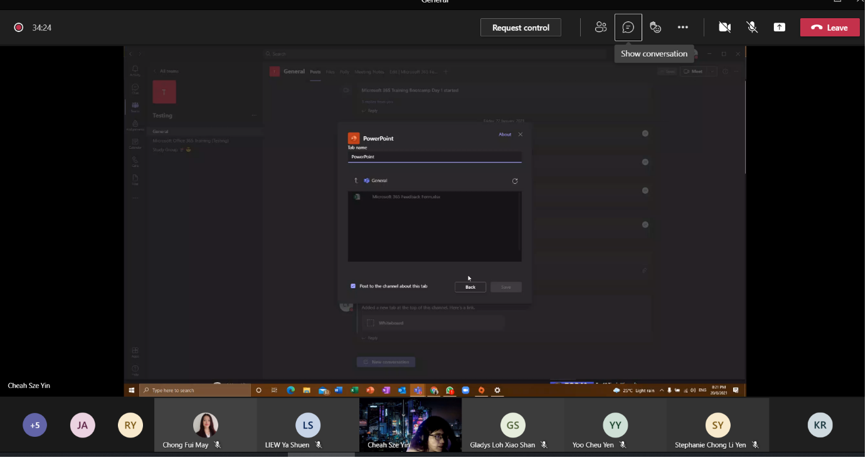This screenshot has width=868, height=460.
Task: Unmute the microphone in the meeting toolbar
Action: coord(752,28)
